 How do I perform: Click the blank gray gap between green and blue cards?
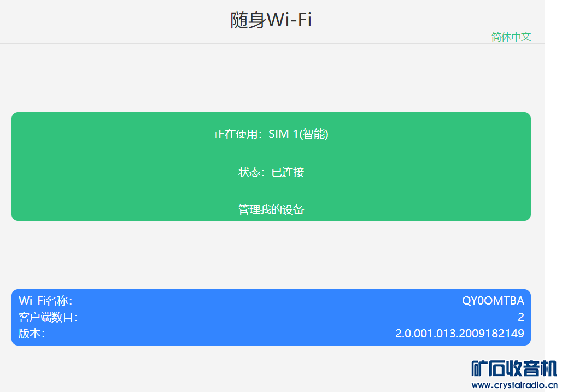(x=271, y=254)
